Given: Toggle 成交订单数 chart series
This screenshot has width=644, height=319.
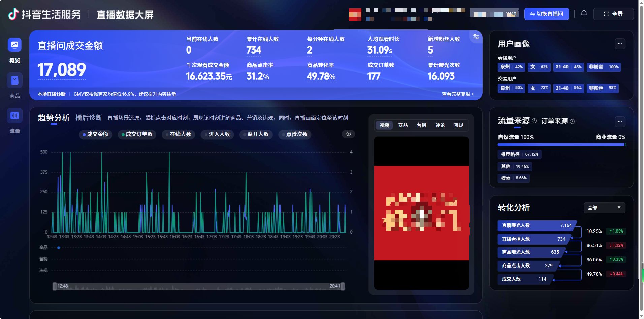Looking at the screenshot, I should tap(137, 134).
